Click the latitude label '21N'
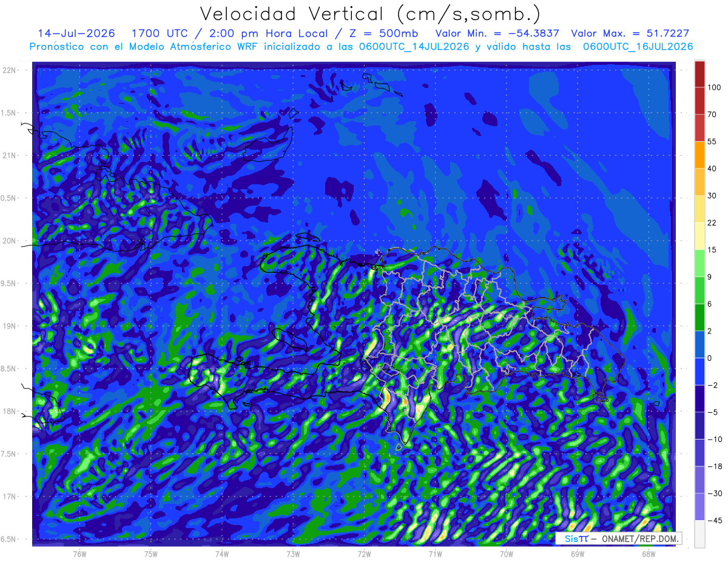Image resolution: width=728 pixels, height=562 pixels. click(x=9, y=155)
